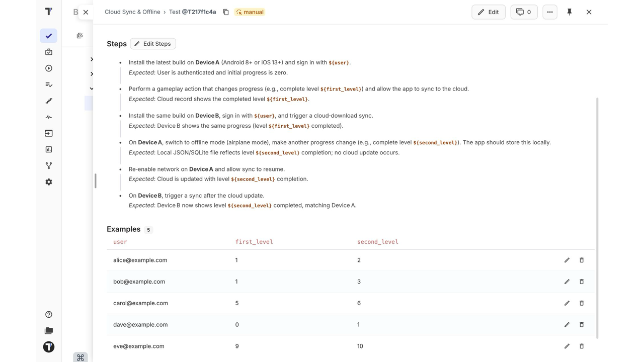Viewport: 644px width, 362px height.
Task: Open the Requirements clipboard sidebar icon
Action: pyautogui.click(x=49, y=52)
